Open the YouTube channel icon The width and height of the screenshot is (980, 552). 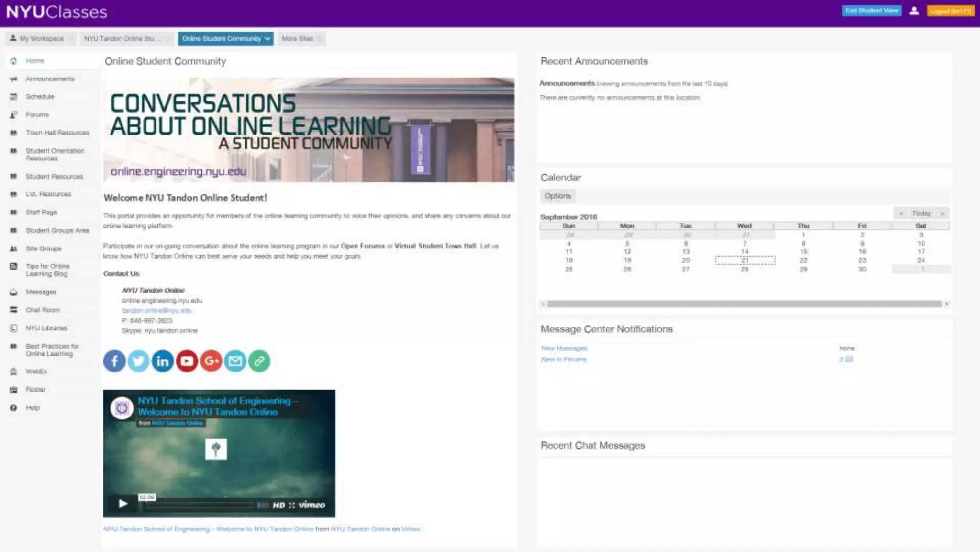[x=187, y=361]
